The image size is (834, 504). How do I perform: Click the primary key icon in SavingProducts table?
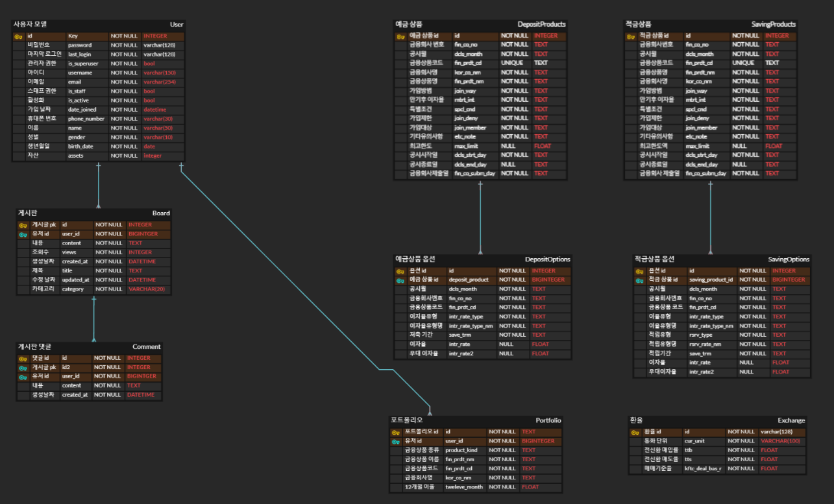click(x=631, y=36)
